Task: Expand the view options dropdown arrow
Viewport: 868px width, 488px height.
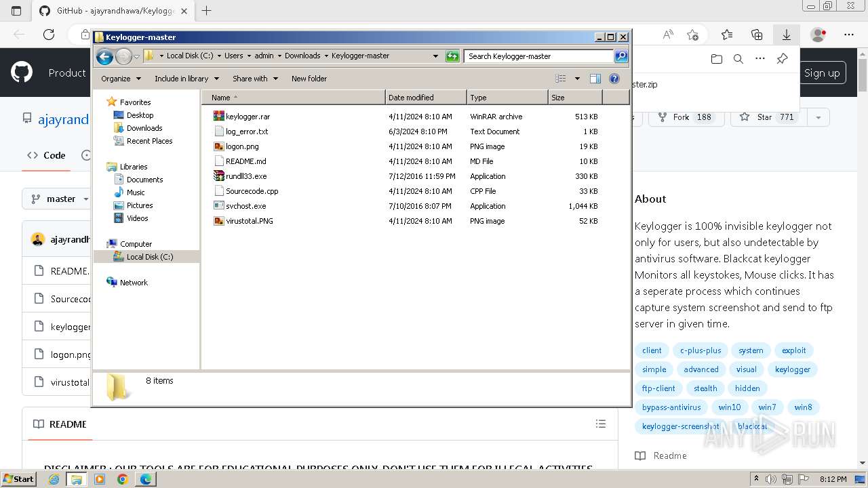Action: [x=577, y=79]
